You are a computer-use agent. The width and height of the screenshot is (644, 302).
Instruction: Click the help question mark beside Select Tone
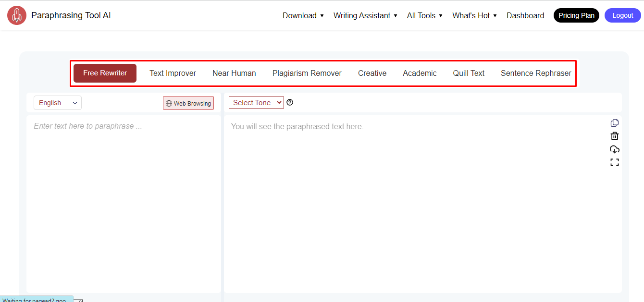[x=290, y=102]
